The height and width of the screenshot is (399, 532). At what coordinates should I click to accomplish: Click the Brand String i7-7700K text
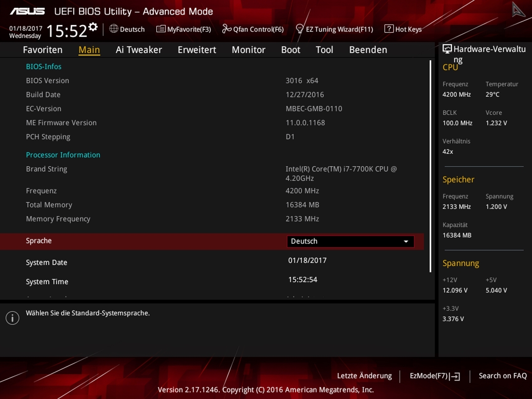341,174
